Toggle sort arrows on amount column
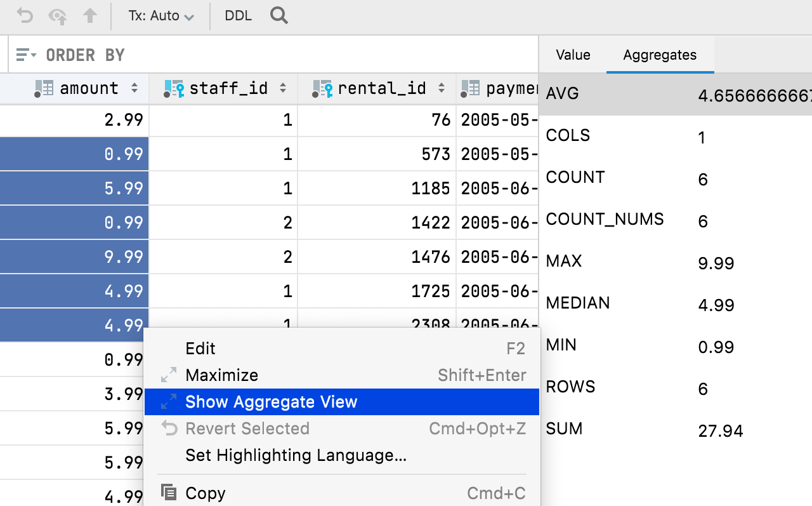This screenshot has width=812, height=506. click(134, 88)
